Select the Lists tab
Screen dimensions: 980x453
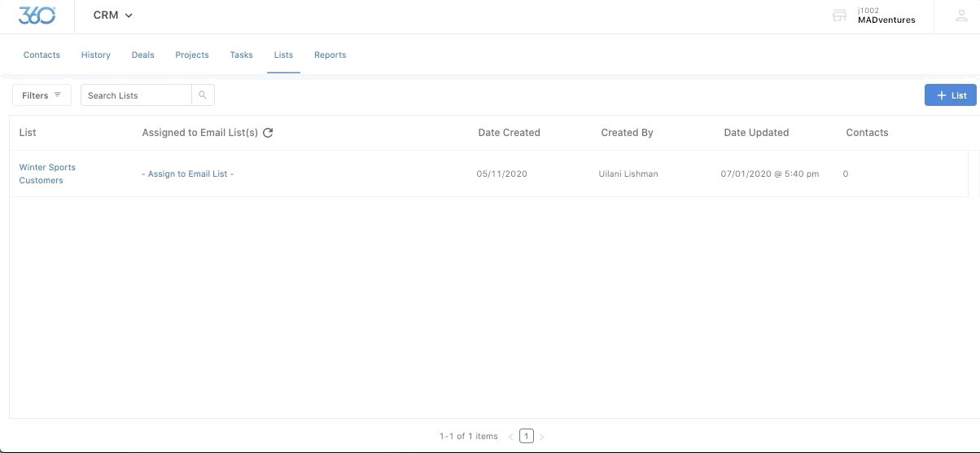tap(283, 55)
